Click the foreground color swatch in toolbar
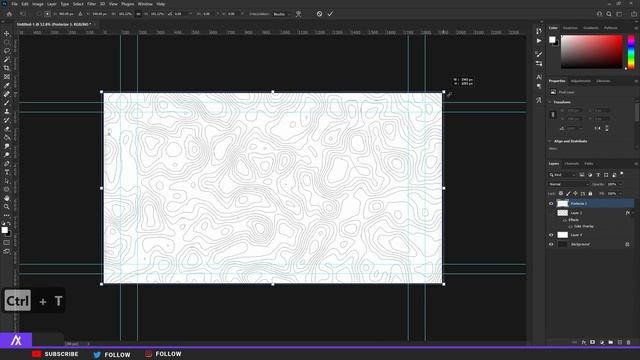 tap(4, 230)
